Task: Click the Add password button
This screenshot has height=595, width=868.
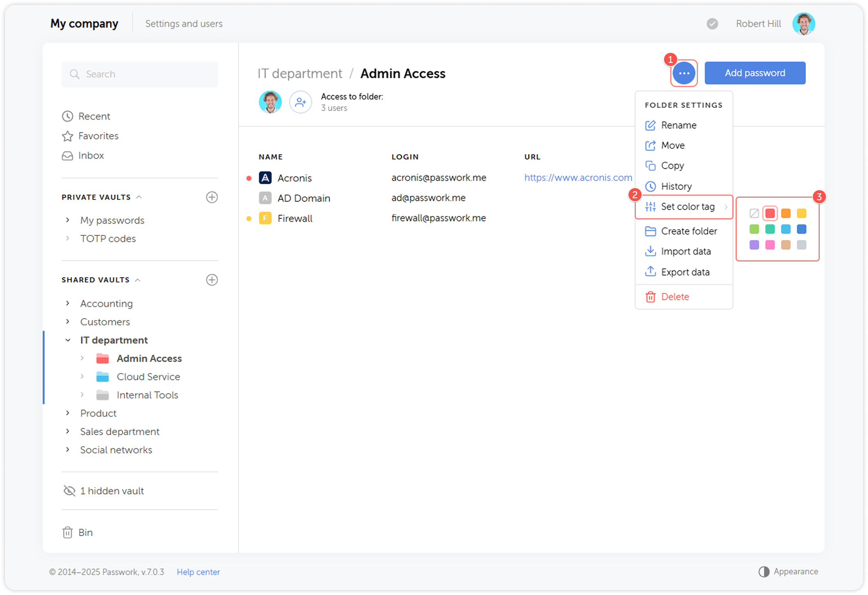Action: [755, 73]
